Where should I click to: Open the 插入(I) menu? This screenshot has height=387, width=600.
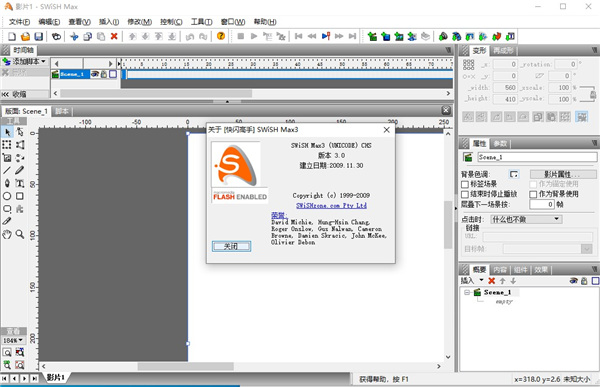click(x=109, y=22)
